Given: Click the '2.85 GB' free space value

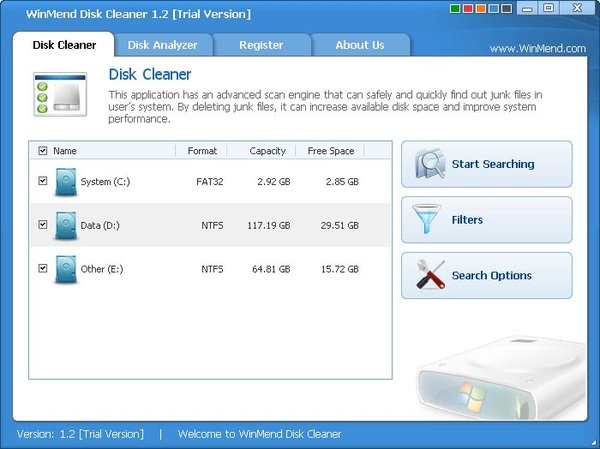Looking at the screenshot, I should tap(342, 181).
